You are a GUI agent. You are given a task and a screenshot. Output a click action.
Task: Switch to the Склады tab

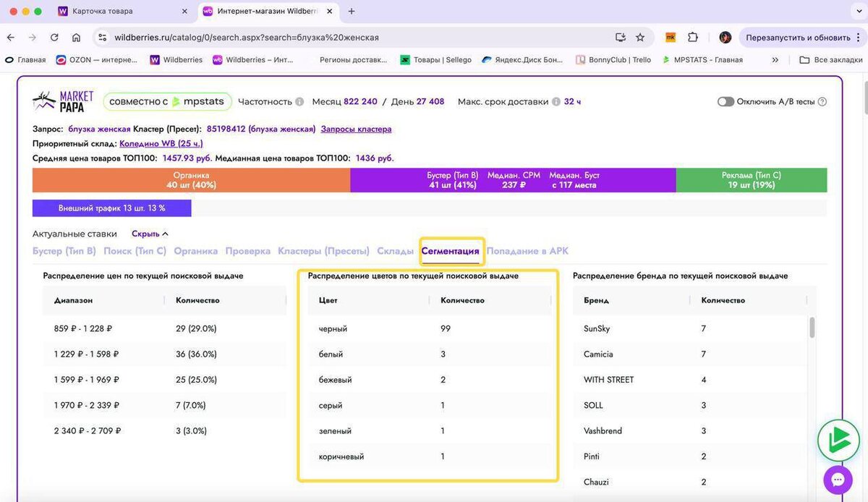[393, 251]
